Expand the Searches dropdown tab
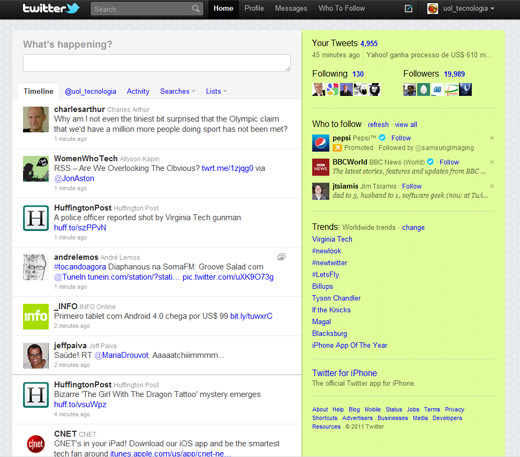Image resolution: width=520 pixels, height=457 pixels. 178,91
